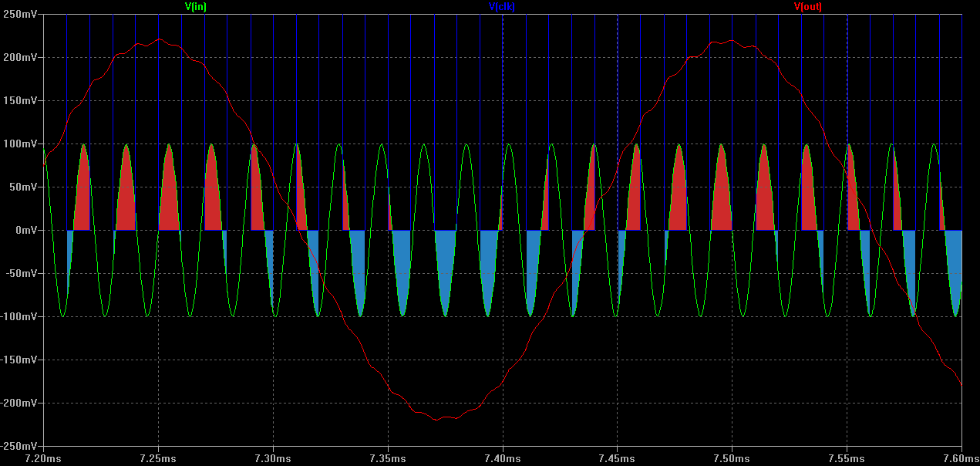Click the 7.60ms time axis label
The width and height of the screenshot is (980, 466).
pyautogui.click(x=961, y=458)
